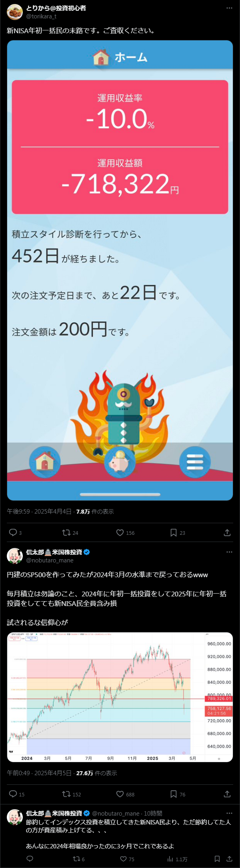Open the @torikara_t profile handle
This screenshot has height=868, width=240.
(x=41, y=16)
